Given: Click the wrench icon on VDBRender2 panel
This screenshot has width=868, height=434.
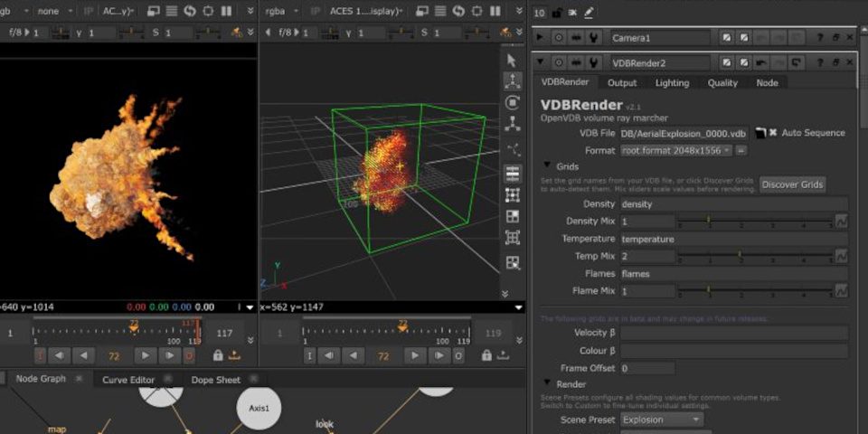Looking at the screenshot, I should tap(593, 62).
